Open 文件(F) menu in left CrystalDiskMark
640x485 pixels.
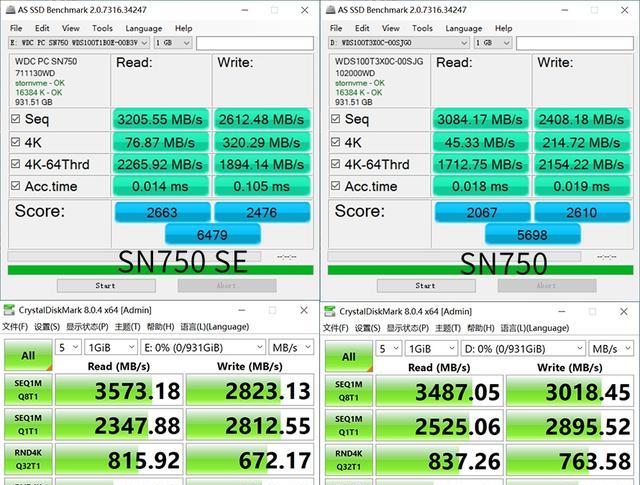(15, 327)
